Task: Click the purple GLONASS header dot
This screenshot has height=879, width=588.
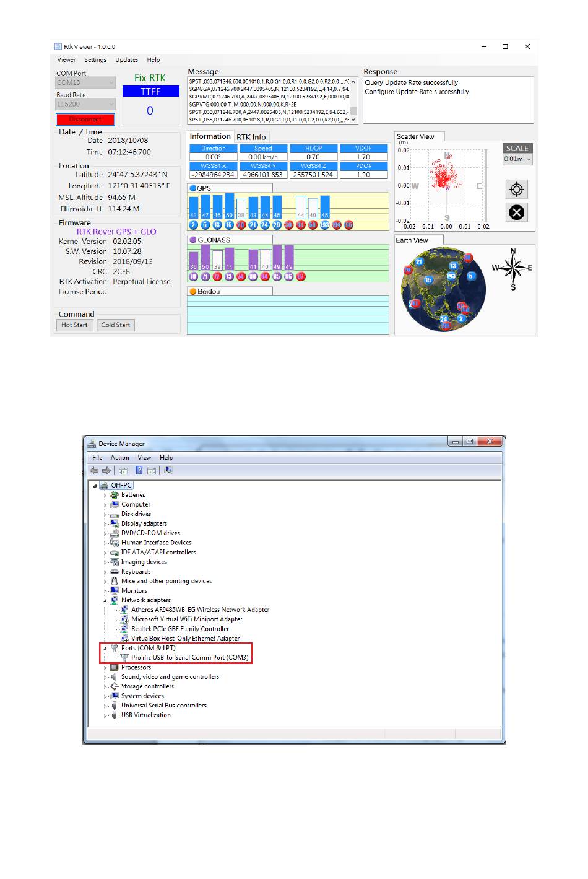Action: click(x=192, y=240)
